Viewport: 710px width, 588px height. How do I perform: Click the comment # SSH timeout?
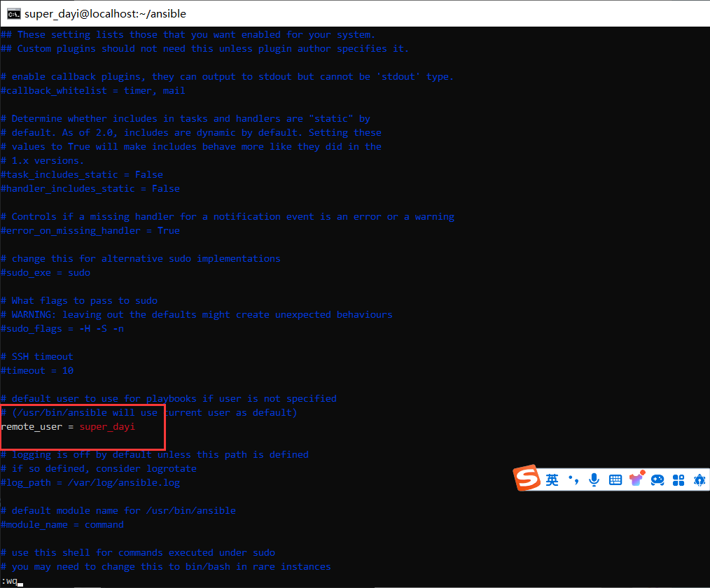coord(37,357)
